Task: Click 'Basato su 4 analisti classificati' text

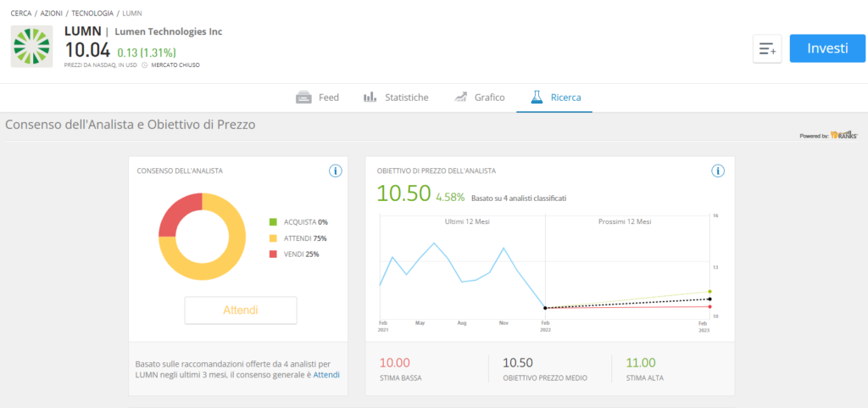Action: (519, 198)
